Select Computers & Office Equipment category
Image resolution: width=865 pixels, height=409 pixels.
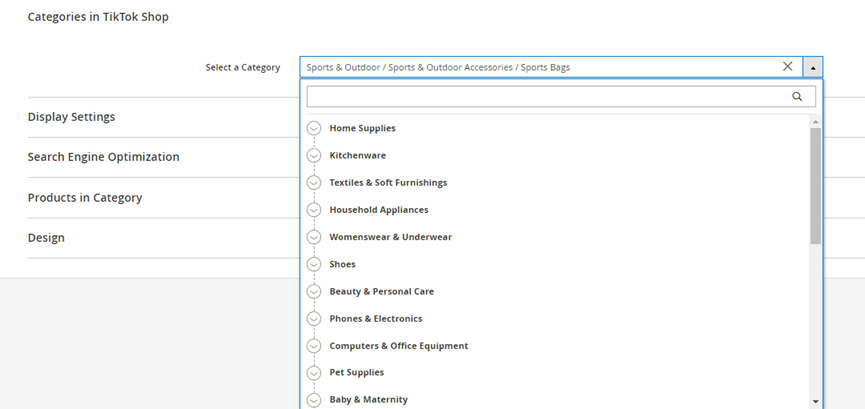point(398,346)
